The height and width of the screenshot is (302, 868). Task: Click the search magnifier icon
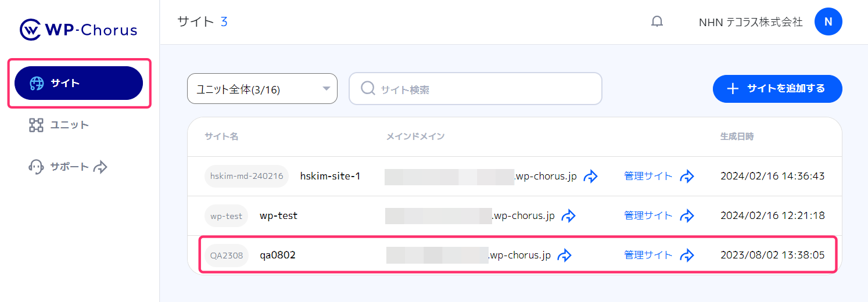(x=368, y=88)
